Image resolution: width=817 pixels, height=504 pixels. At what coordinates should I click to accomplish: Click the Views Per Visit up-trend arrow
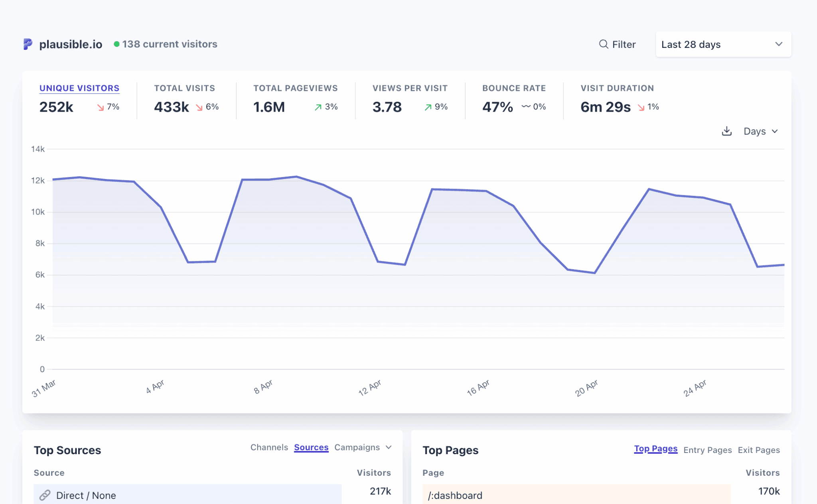click(x=428, y=107)
